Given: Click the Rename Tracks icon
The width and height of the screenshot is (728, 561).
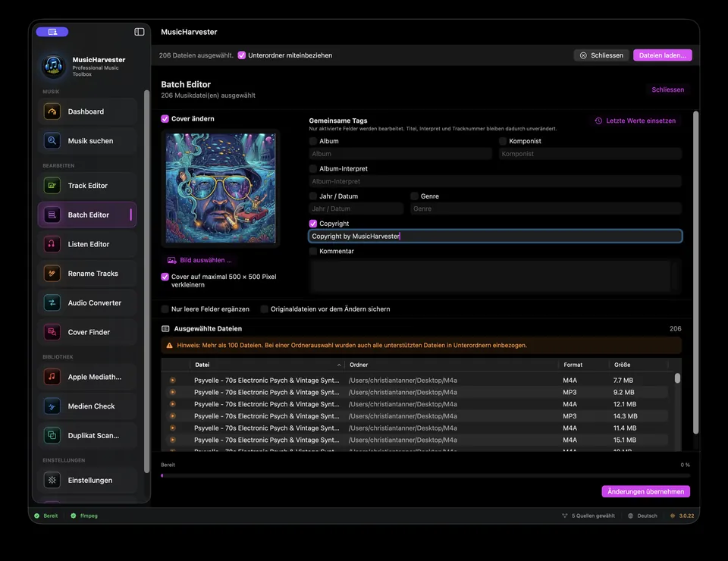Looking at the screenshot, I should 52,274.
